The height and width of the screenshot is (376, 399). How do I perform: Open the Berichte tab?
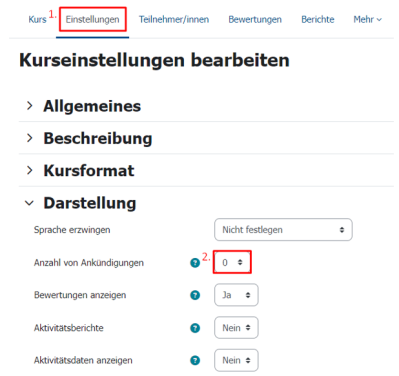pos(318,20)
